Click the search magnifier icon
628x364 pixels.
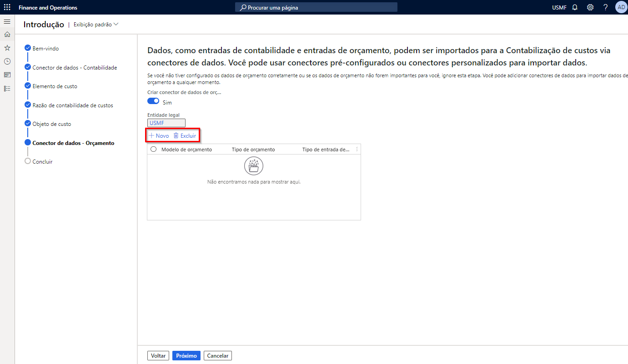coord(243,7)
